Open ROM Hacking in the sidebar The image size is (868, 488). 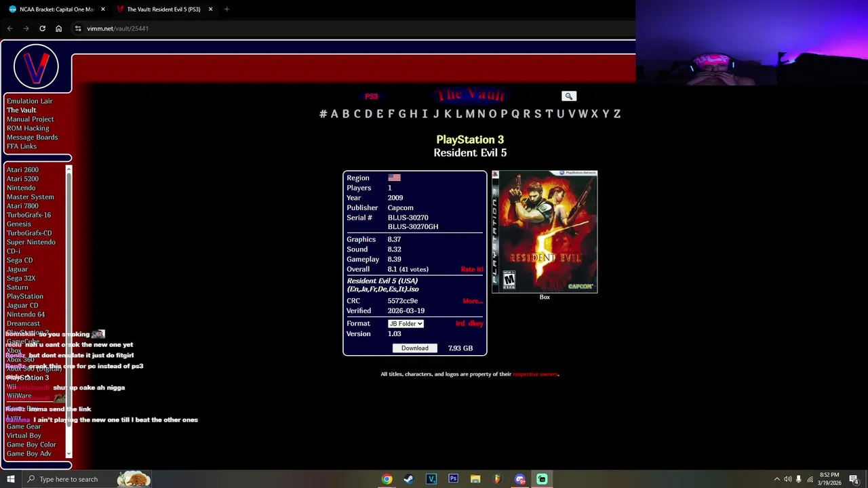[28, 128]
